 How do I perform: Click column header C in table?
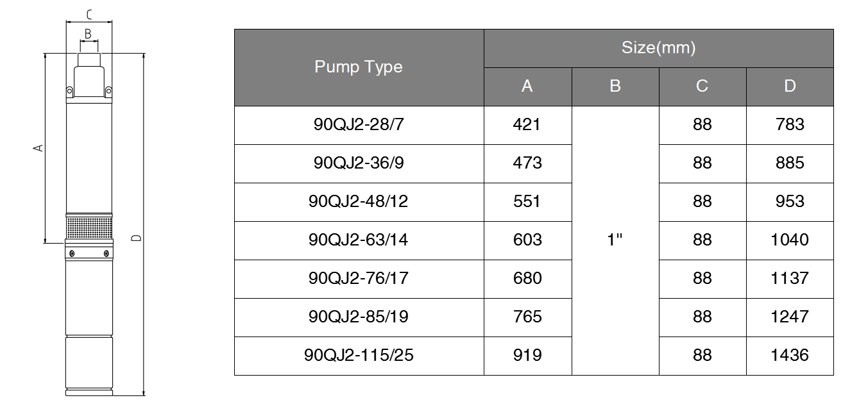[702, 87]
